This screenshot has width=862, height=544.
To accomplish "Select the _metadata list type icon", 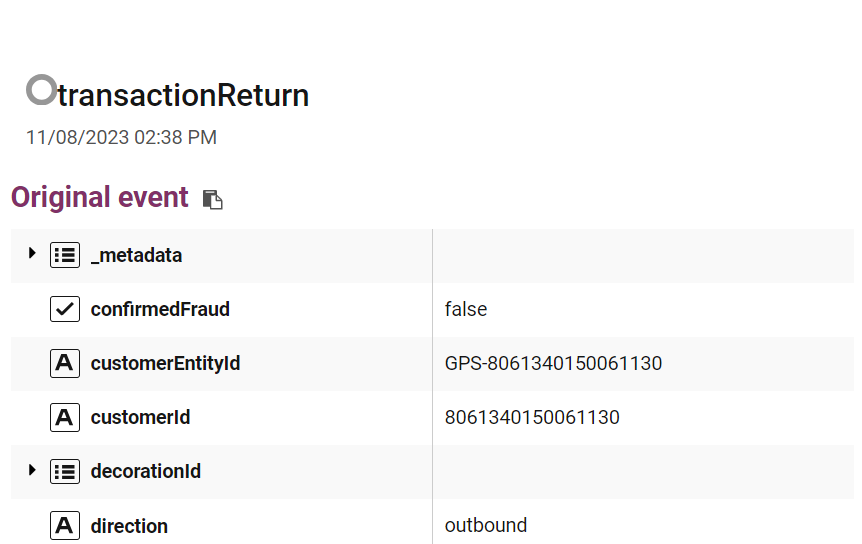I will (x=65, y=255).
